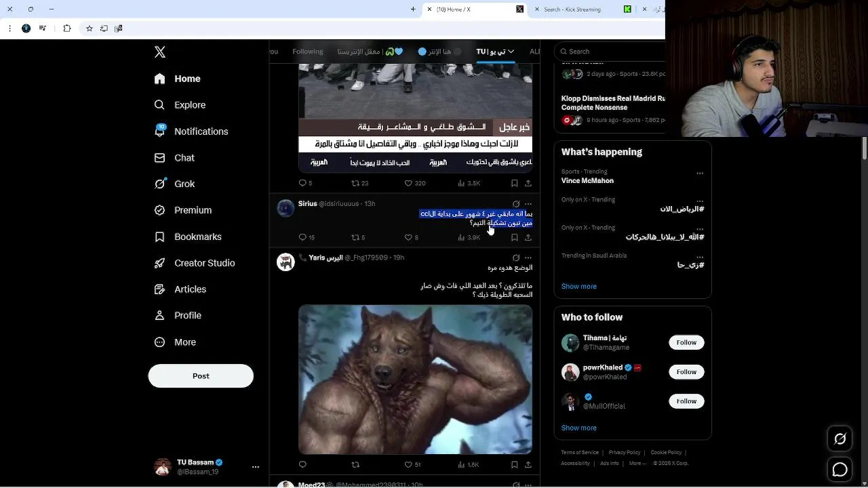Share the Yaris wolf image post
Screen dimensions: 868x488
tap(528, 465)
